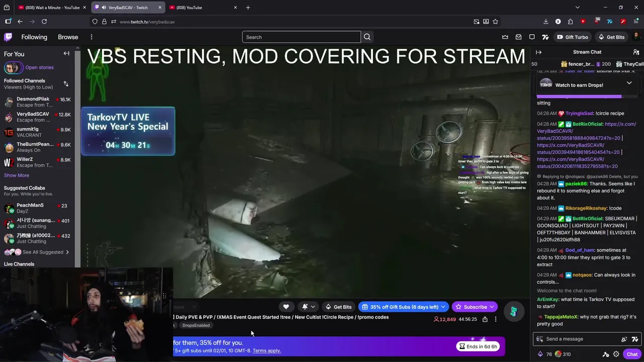
Task: Click Get Bits below the video
Action: coord(338,307)
